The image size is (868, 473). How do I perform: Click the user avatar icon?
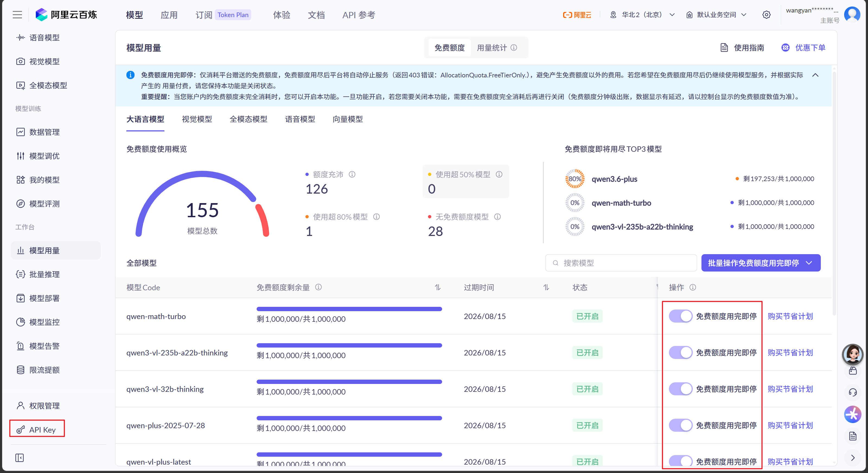(x=852, y=14)
